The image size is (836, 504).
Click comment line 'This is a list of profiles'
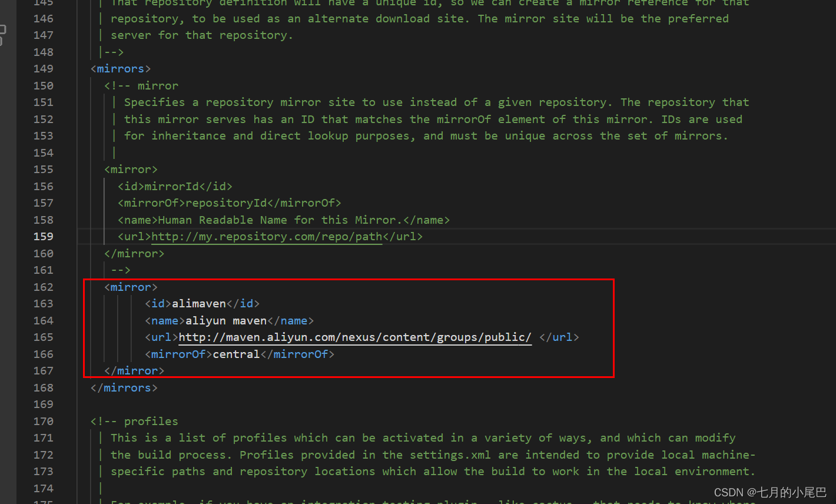[x=423, y=438]
